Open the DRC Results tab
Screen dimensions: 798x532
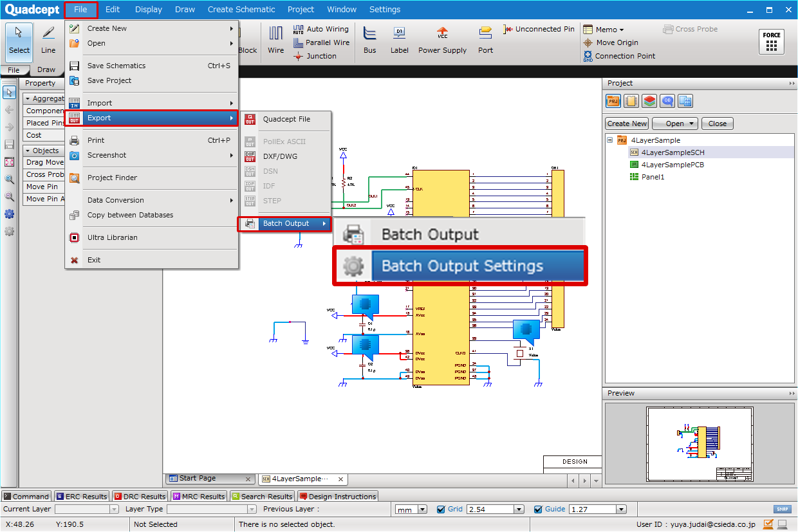point(140,497)
